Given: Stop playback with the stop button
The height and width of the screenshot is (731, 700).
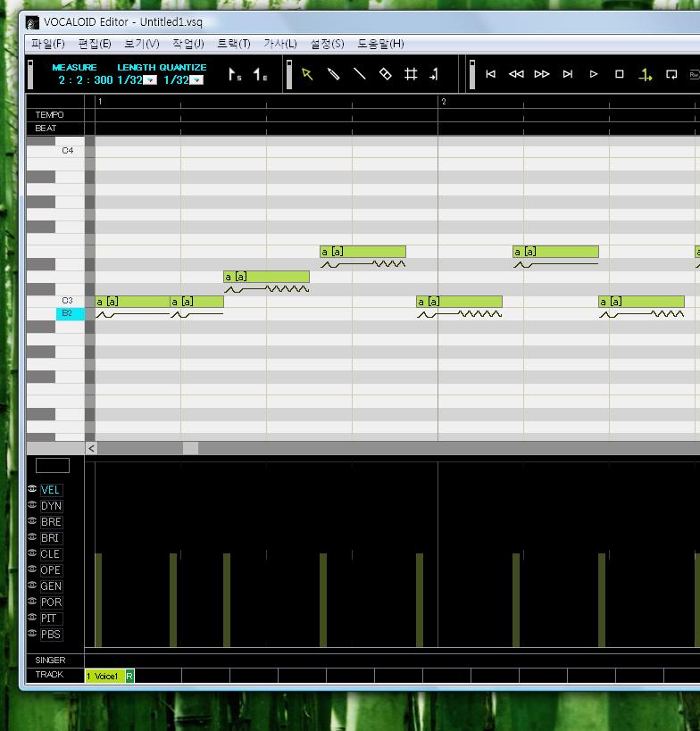Looking at the screenshot, I should (619, 75).
